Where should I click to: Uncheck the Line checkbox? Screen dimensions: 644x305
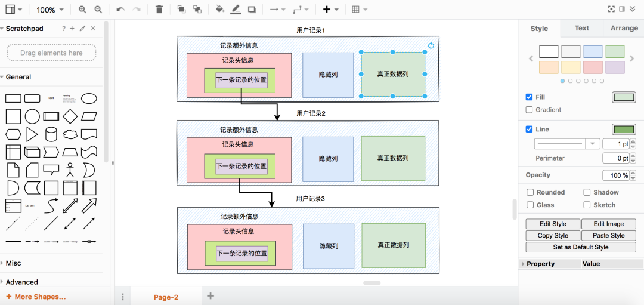point(529,129)
